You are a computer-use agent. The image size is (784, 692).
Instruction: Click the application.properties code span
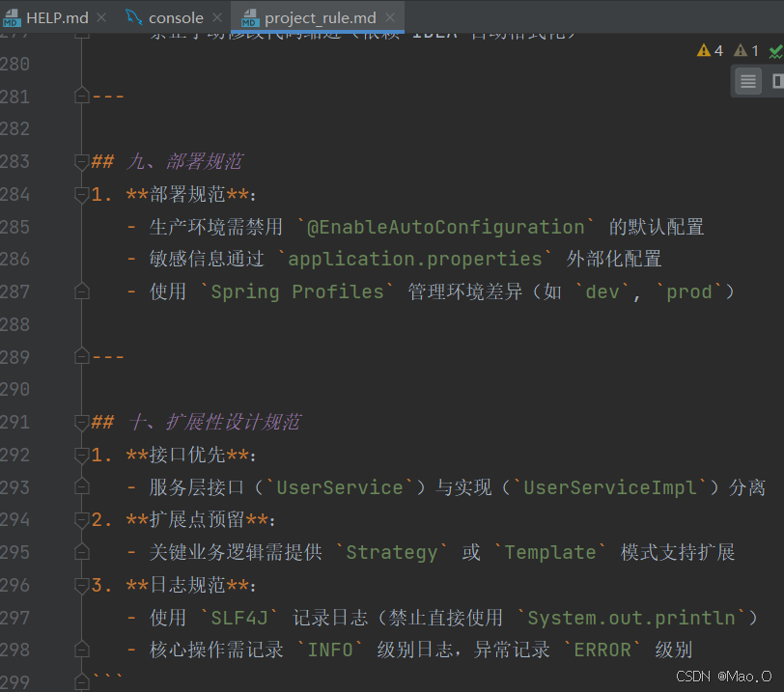pos(415,260)
